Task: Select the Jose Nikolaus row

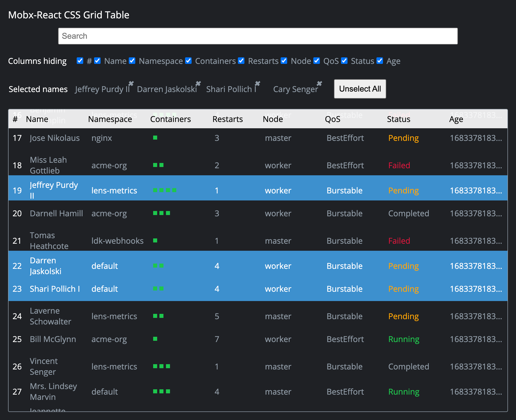Action: (x=258, y=138)
